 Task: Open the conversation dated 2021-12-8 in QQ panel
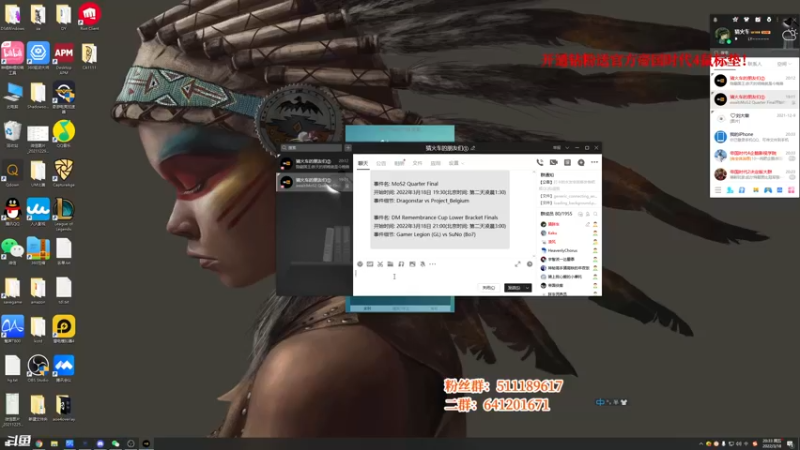click(755, 118)
